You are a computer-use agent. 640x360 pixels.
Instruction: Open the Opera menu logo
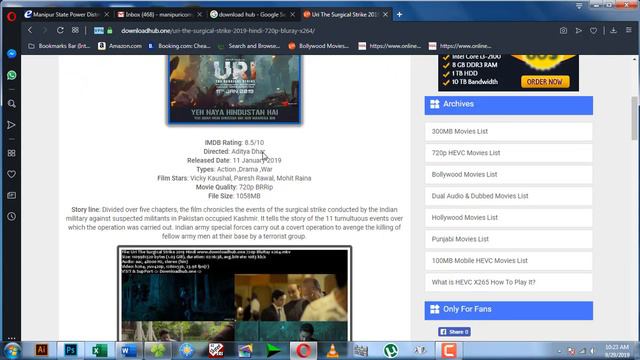(11, 16)
